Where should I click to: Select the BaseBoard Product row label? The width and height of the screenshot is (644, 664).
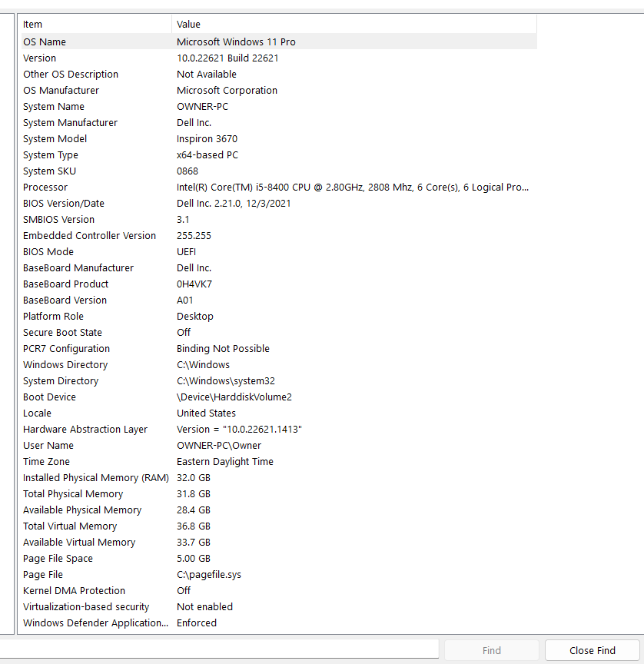pos(65,284)
